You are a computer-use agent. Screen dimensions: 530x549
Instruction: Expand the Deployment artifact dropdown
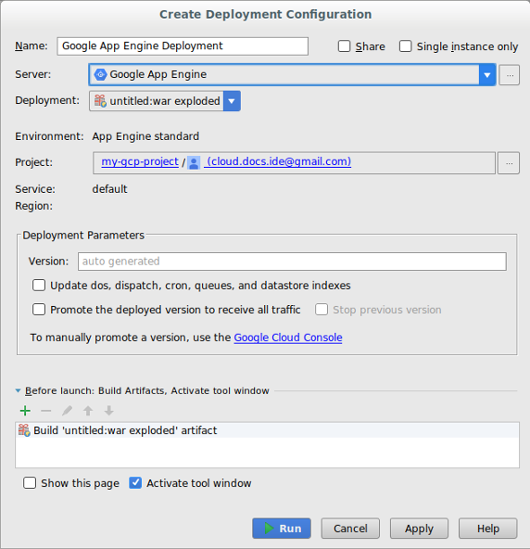click(x=231, y=101)
